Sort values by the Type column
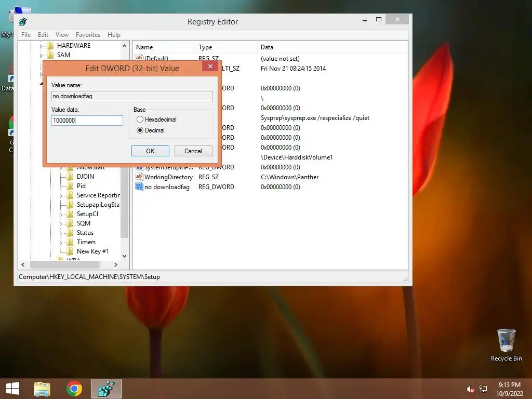 coord(225,47)
